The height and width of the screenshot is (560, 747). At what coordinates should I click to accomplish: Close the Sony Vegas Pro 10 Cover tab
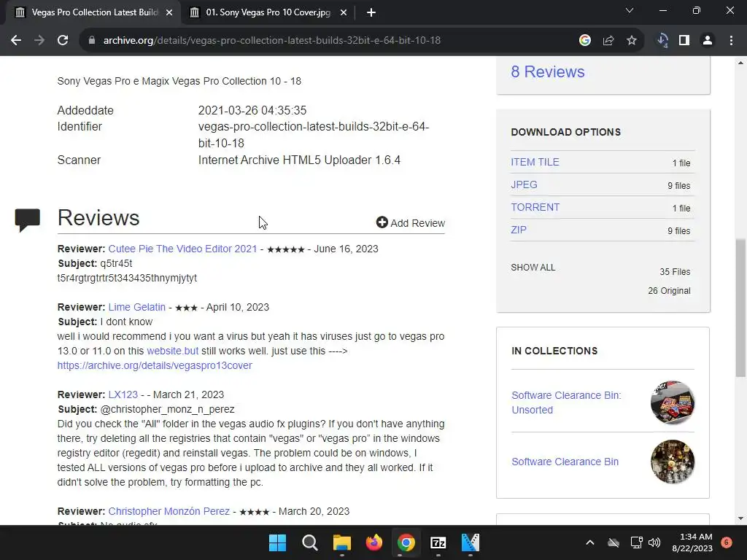click(x=344, y=12)
